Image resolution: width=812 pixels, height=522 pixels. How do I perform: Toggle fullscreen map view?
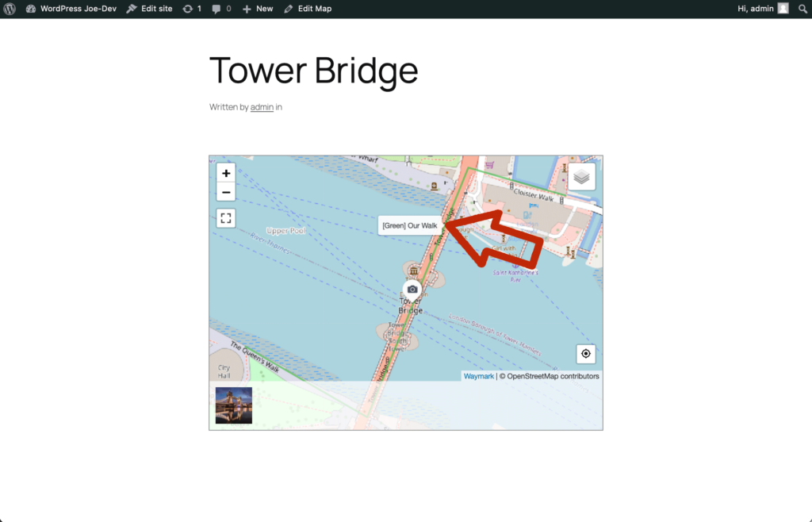[226, 218]
